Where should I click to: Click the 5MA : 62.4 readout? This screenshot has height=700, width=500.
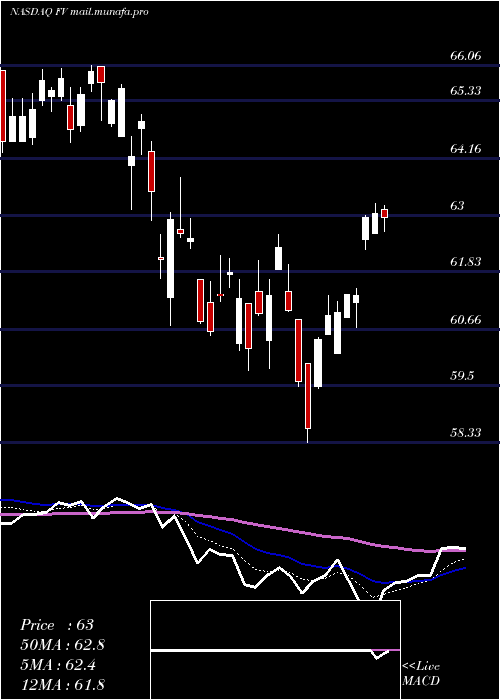[60, 665]
